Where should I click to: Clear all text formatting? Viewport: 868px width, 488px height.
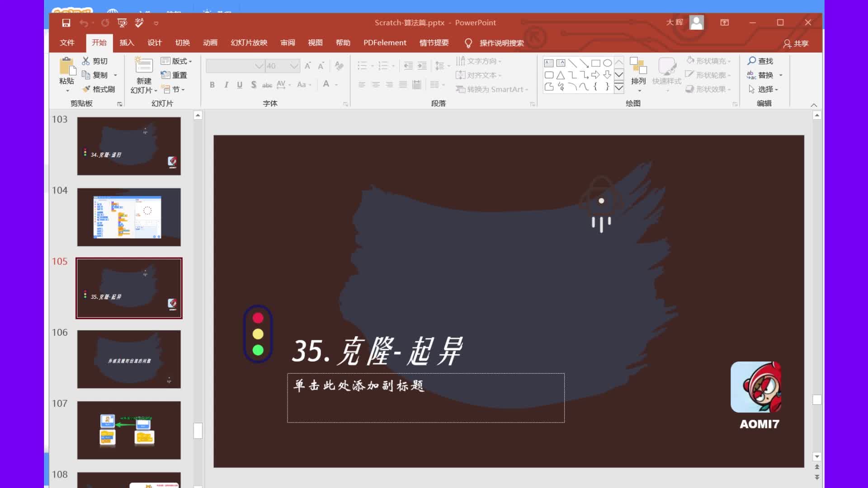tap(339, 66)
